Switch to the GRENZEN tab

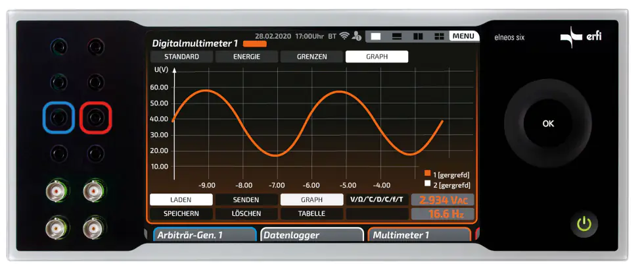click(311, 57)
